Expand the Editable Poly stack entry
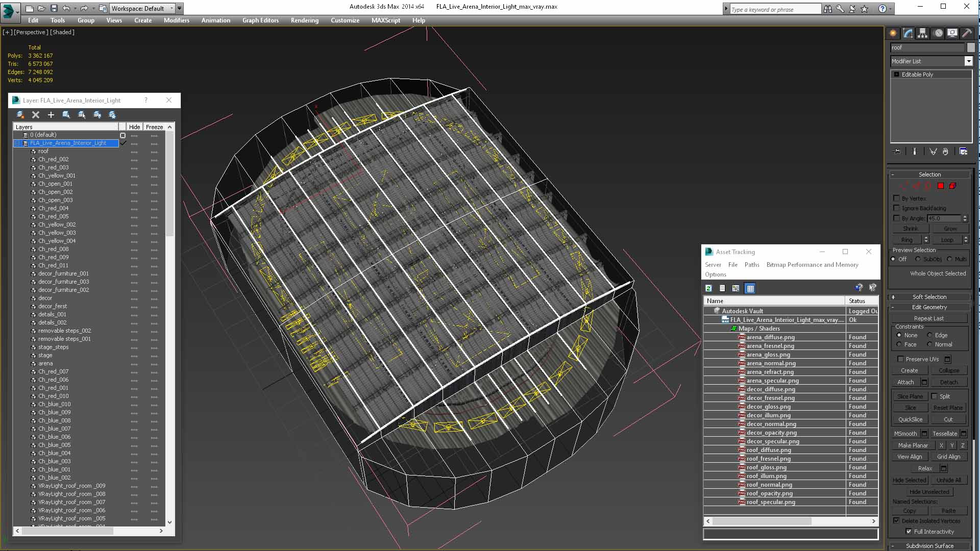Screen dimensions: 980x551 [896, 74]
